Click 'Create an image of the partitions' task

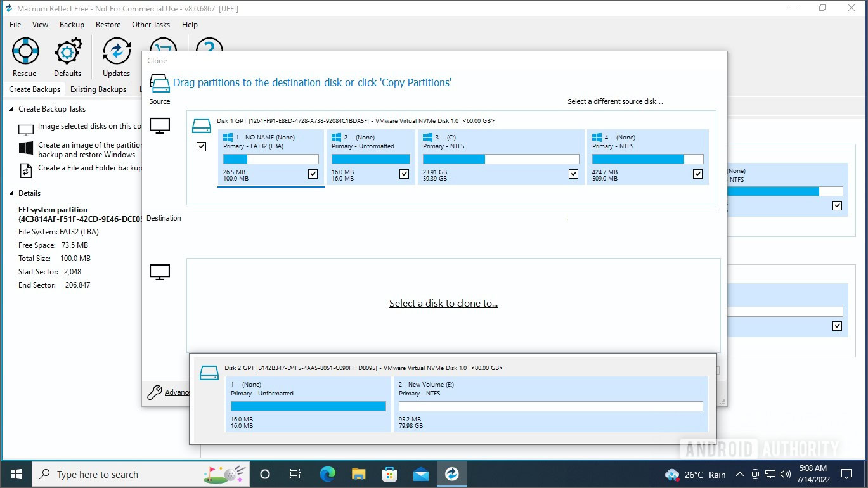[x=89, y=150]
